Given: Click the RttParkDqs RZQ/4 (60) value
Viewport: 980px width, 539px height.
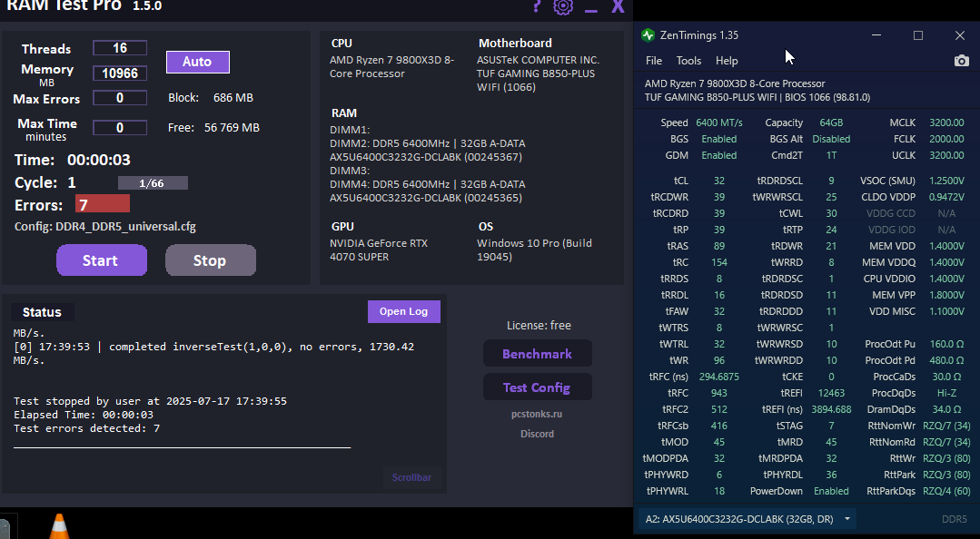Looking at the screenshot, I should click(946, 491).
